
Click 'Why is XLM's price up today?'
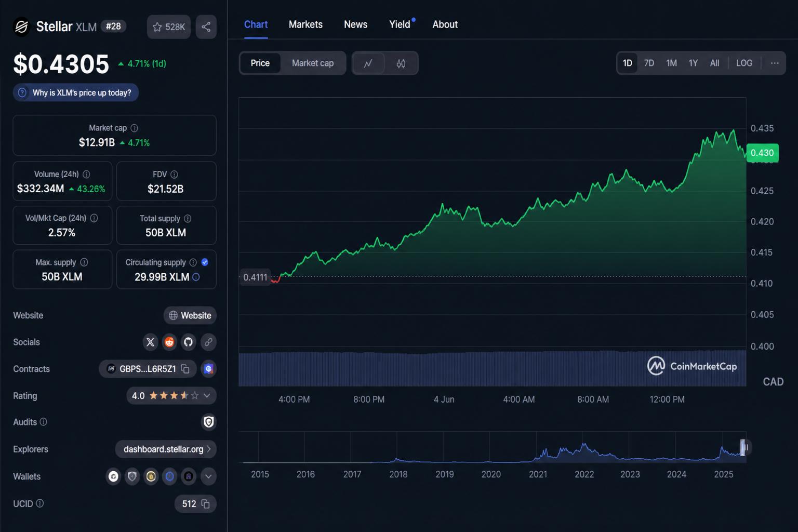point(76,92)
